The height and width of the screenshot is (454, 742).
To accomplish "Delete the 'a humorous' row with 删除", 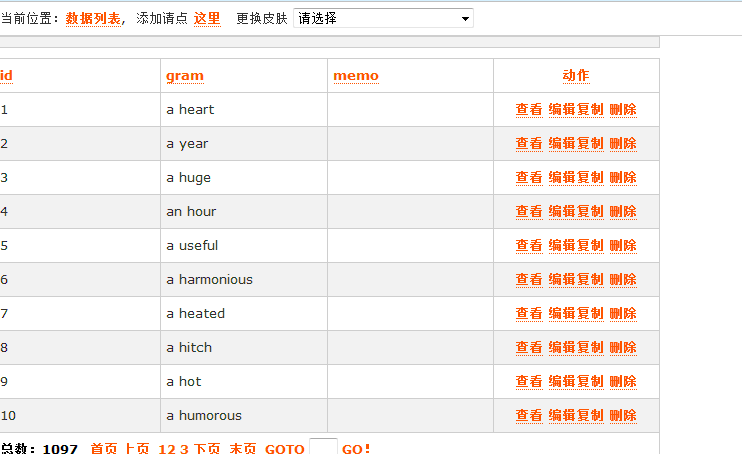I will (x=623, y=416).
